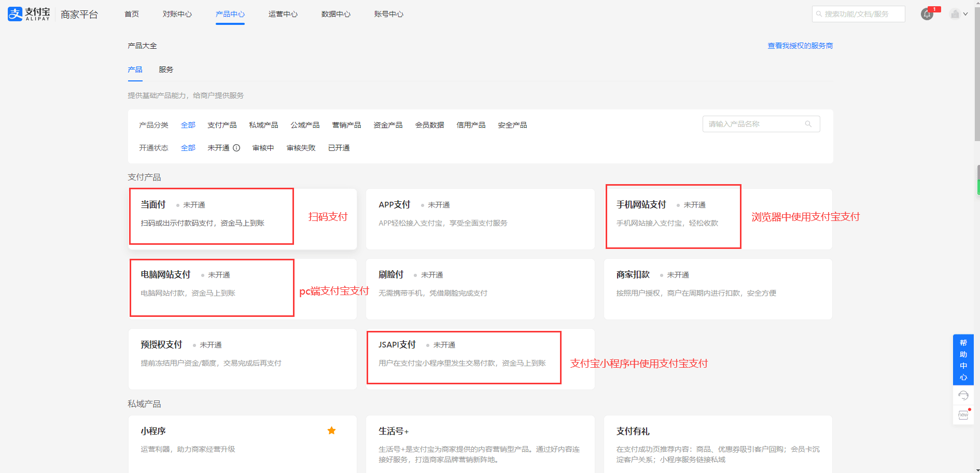
Task: Expand the account dropdown arrow
Action: [x=965, y=14]
